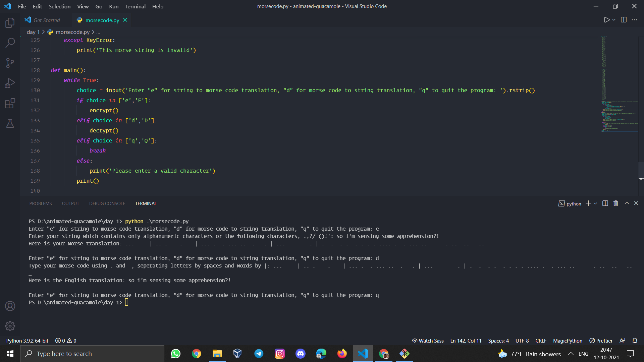Expand the morsecode.py breadcrumb symbols
Viewport: 644px width, 362px height.
click(x=98, y=32)
